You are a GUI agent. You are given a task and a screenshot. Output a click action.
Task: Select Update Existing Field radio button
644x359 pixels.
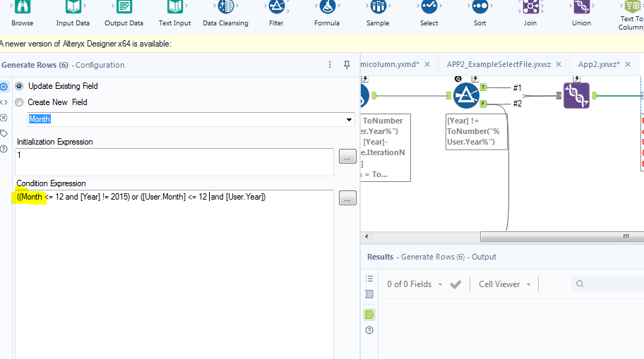point(19,86)
